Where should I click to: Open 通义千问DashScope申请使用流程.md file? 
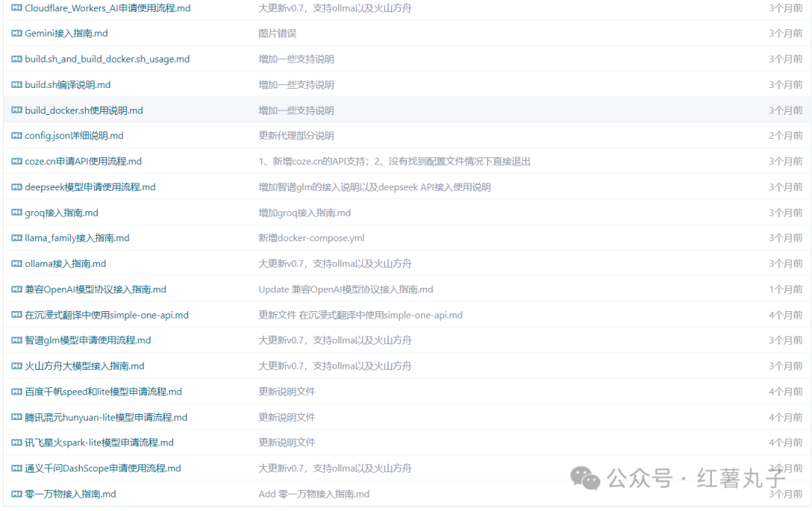coord(103,468)
